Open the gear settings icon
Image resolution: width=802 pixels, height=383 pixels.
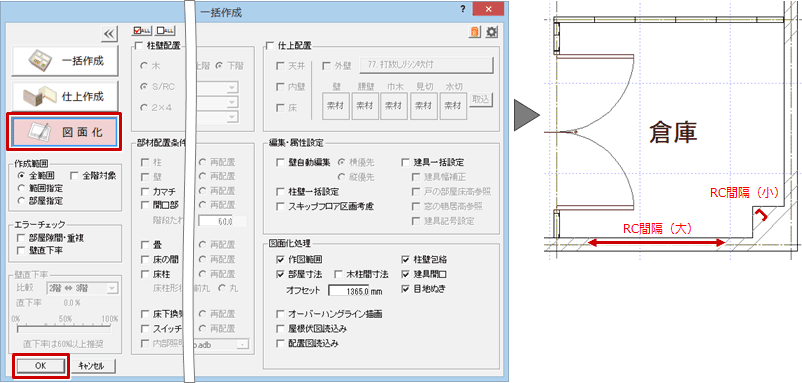[492, 32]
